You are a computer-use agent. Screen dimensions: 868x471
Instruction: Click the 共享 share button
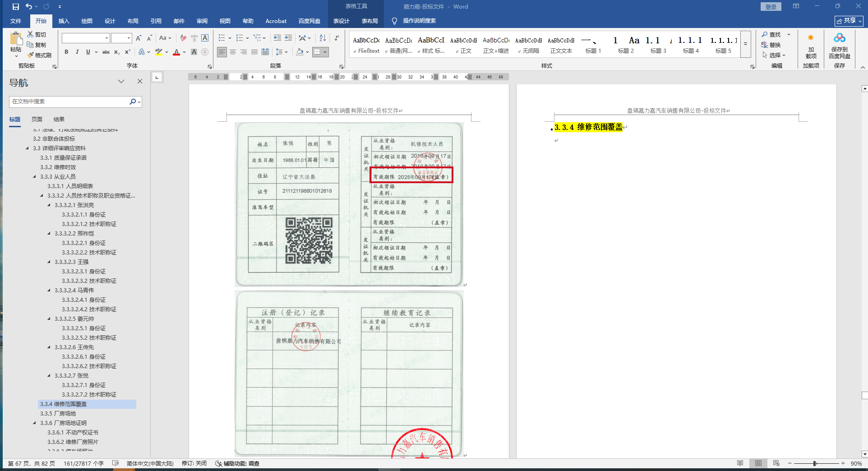tap(849, 21)
